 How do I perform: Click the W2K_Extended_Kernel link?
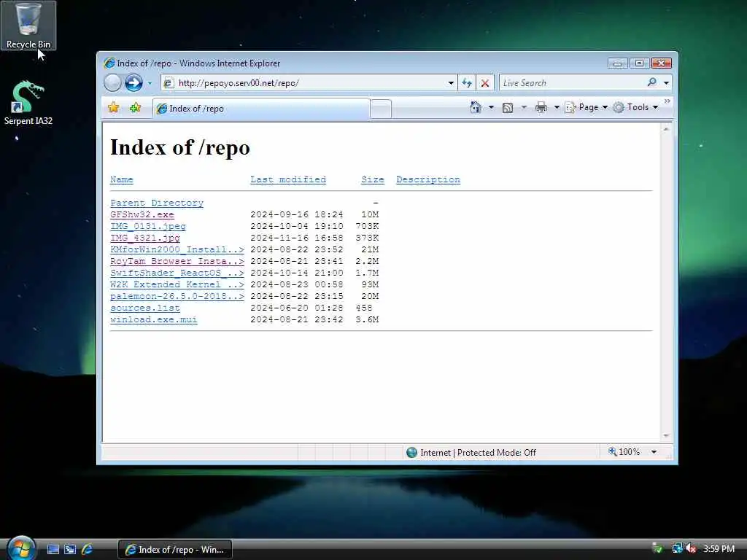coord(177,285)
